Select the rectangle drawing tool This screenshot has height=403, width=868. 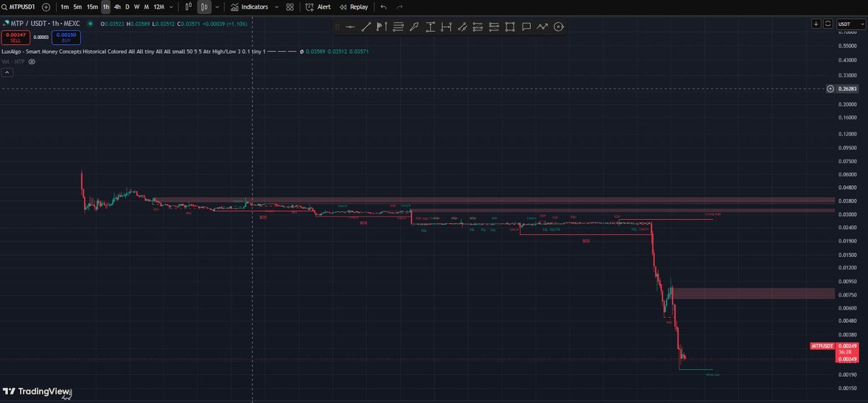pos(511,27)
